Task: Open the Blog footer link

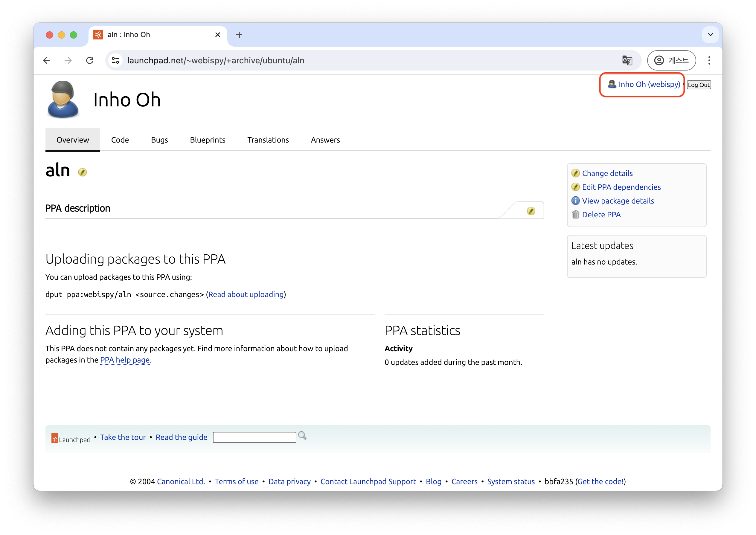Action: click(x=433, y=481)
